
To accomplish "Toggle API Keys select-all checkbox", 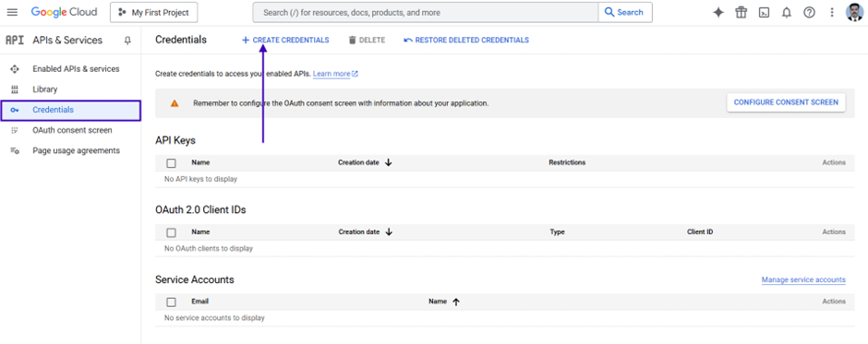I will click(x=172, y=163).
